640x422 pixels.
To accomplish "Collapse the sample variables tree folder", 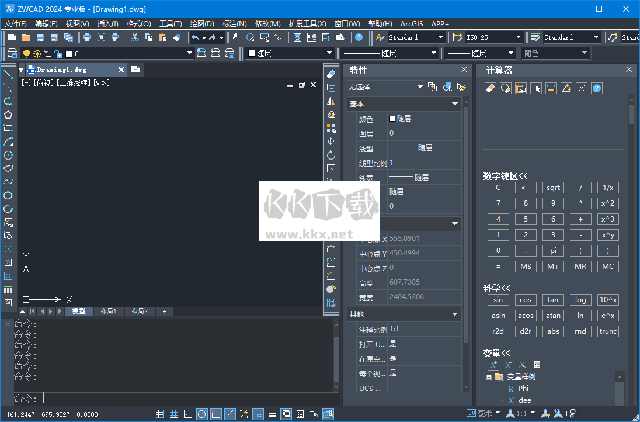I will (x=489, y=377).
